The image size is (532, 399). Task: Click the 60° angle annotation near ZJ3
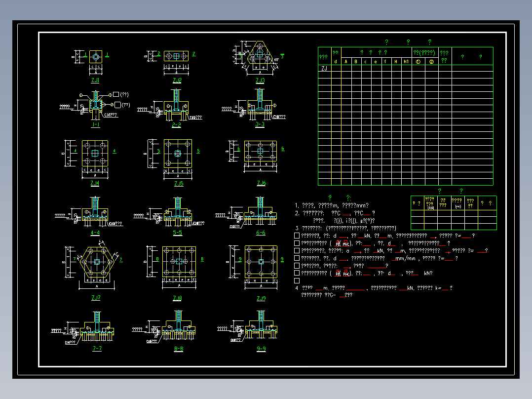click(276, 60)
